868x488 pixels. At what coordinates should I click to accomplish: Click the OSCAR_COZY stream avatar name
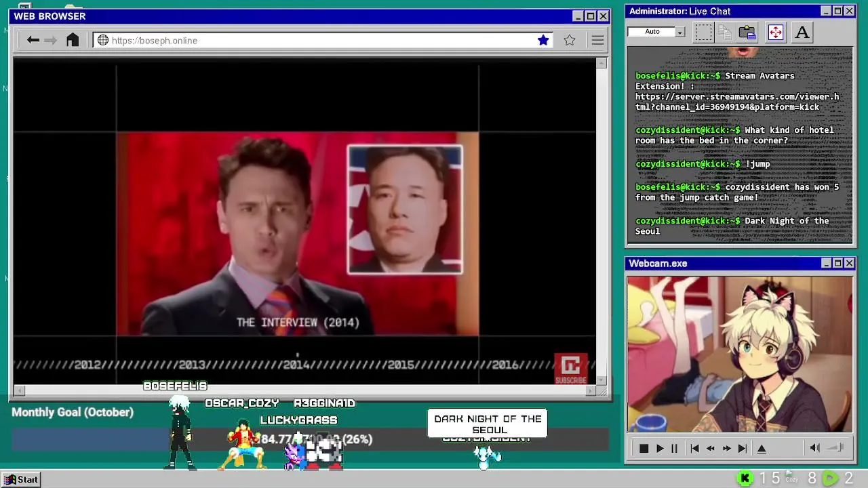(242, 403)
